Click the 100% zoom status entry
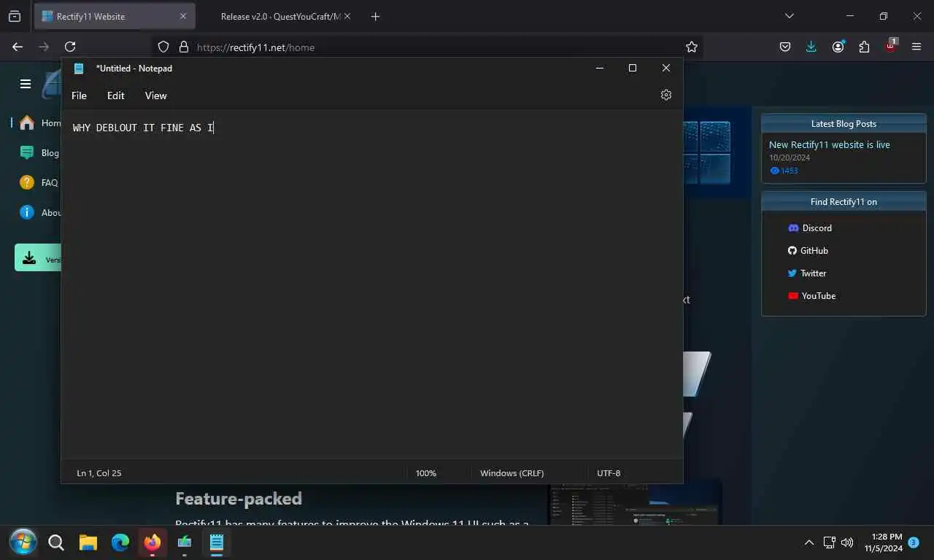The height and width of the screenshot is (560, 934). click(426, 473)
